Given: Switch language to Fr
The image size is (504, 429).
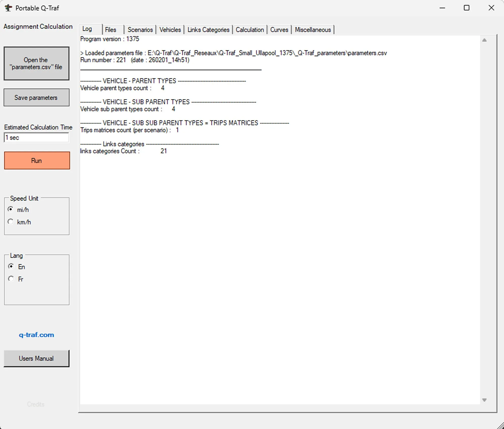Looking at the screenshot, I should point(11,279).
